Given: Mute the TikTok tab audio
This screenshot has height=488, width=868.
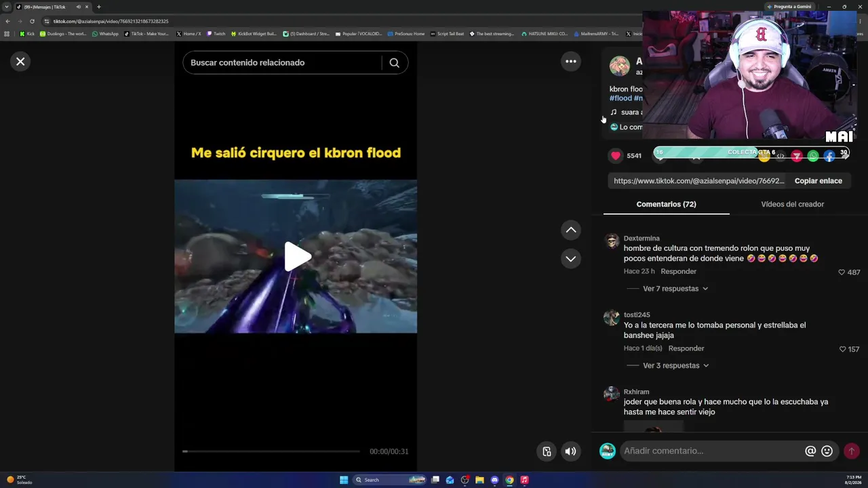Looking at the screenshot, I should [x=78, y=7].
